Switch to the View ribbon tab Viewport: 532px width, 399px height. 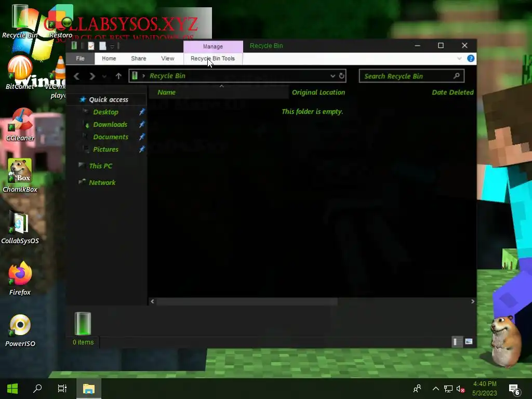pyautogui.click(x=168, y=58)
